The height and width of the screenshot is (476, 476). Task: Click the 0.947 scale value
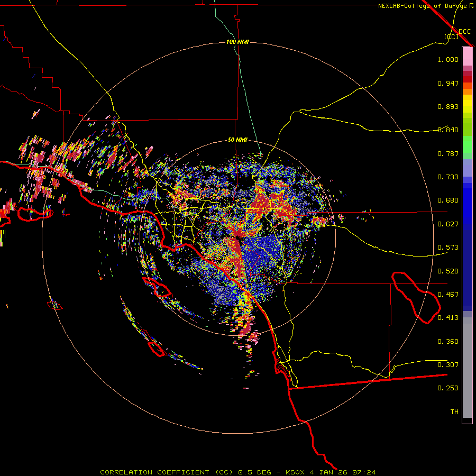(x=448, y=83)
